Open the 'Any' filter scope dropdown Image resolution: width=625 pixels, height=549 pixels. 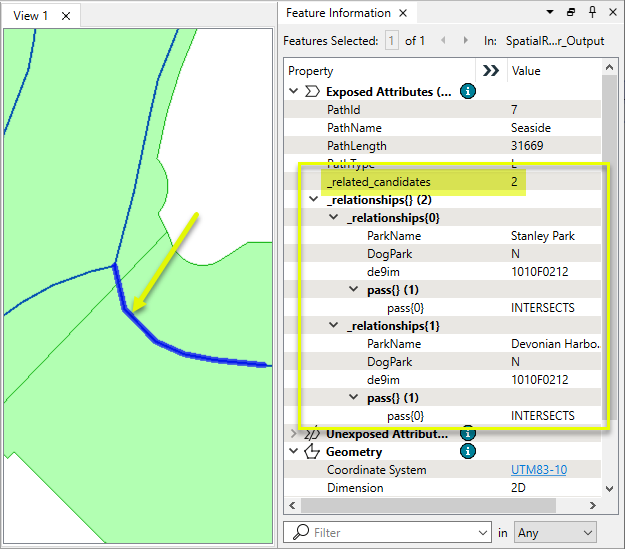pyautogui.click(x=555, y=533)
